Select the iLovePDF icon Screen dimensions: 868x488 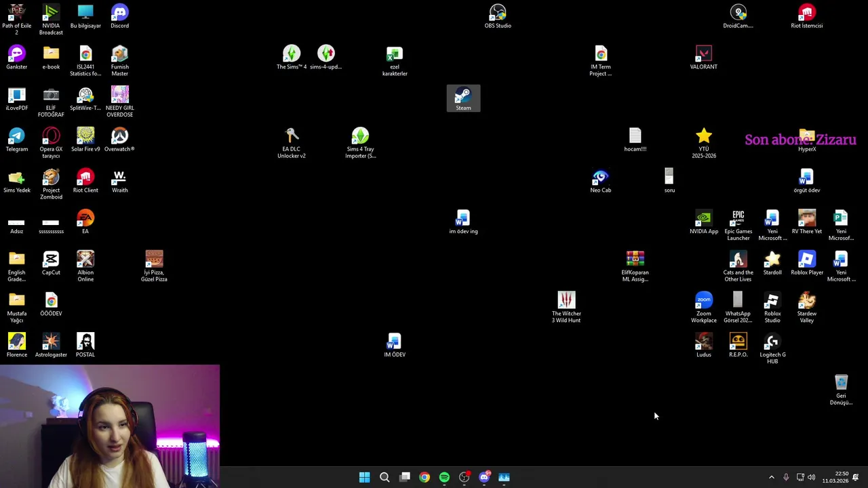(x=16, y=98)
